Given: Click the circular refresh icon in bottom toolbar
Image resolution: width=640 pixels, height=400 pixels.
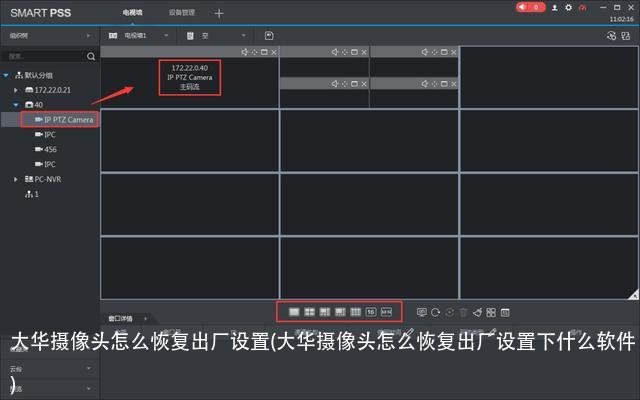Looking at the screenshot, I should point(436,313).
